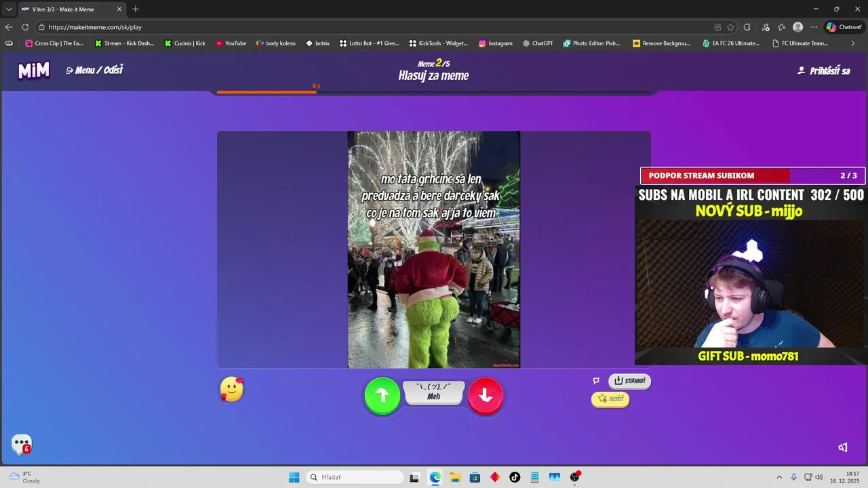Open a new browser tab
The width and height of the screenshot is (868, 488).
pos(136,9)
